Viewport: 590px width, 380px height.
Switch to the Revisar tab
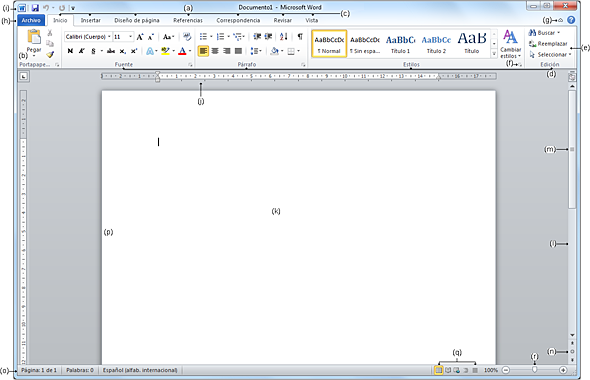[x=283, y=20]
